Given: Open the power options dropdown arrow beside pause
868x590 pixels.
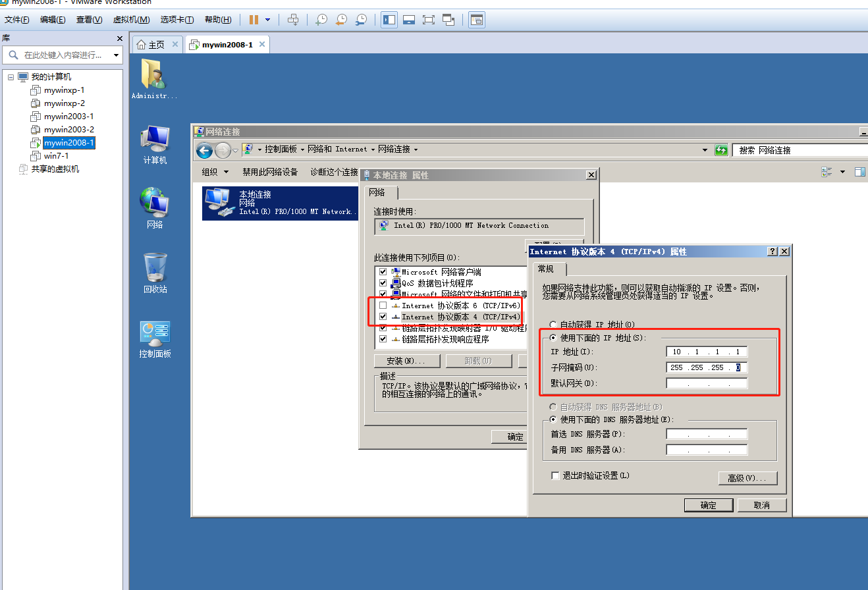Looking at the screenshot, I should pos(267,20).
